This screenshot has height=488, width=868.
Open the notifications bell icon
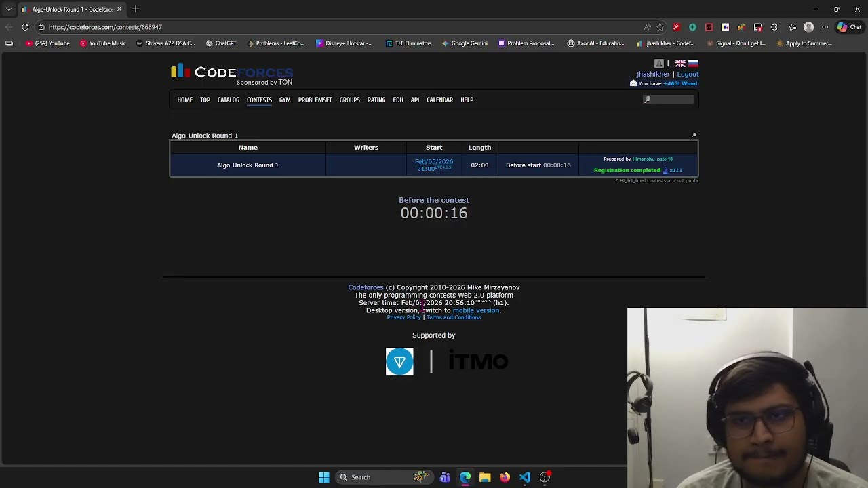click(x=658, y=63)
